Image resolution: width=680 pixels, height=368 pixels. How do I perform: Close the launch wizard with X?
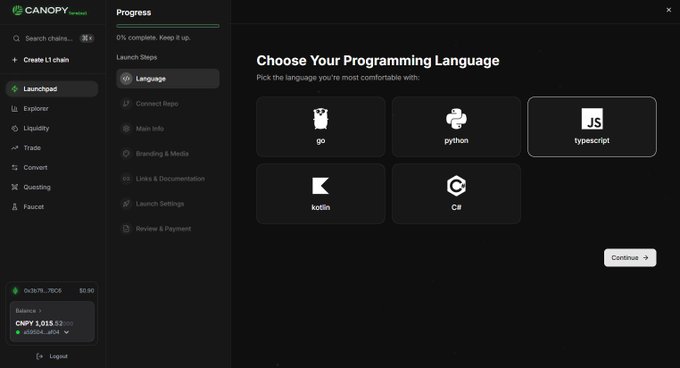point(668,10)
